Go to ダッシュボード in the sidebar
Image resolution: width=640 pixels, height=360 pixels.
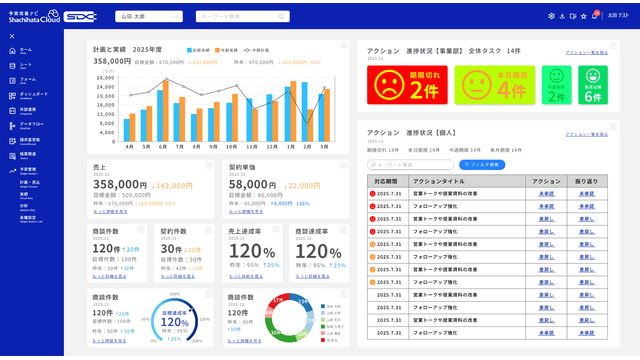point(28,96)
